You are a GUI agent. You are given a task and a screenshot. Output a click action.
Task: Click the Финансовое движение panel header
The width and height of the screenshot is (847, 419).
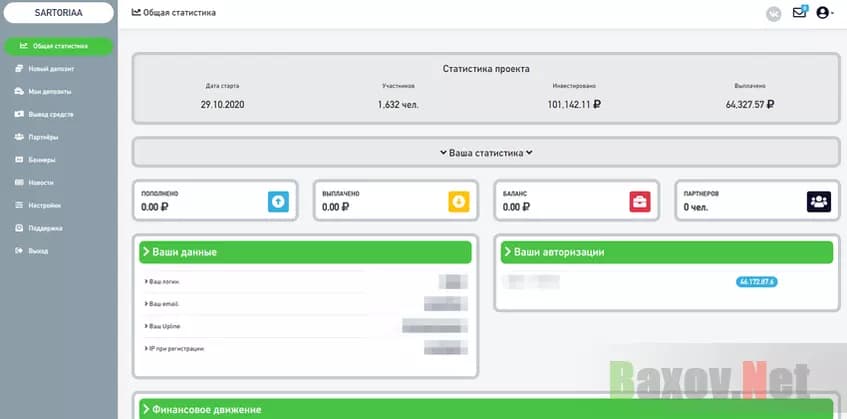486,409
